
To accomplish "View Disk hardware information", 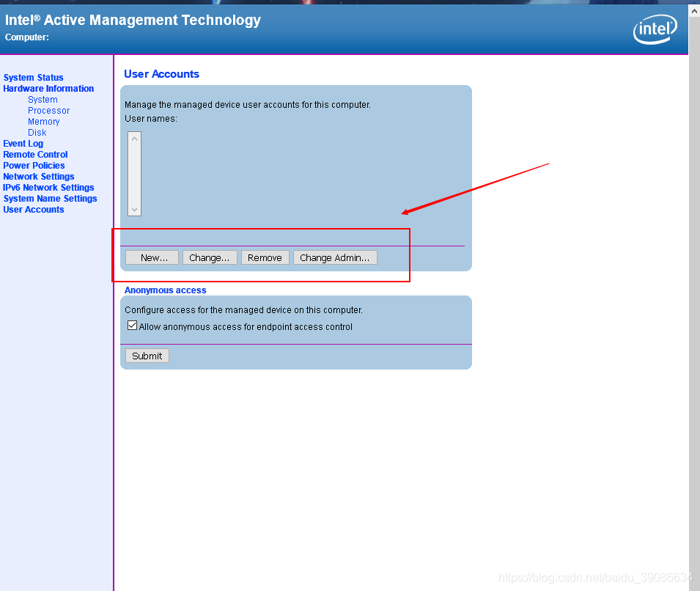I will pos(37,132).
